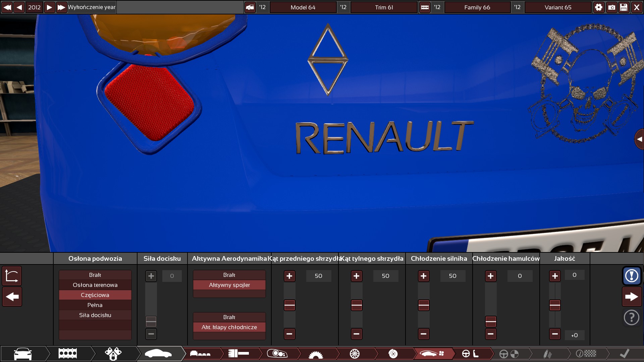Open the headlight fixtures tab icon
Image resolution: width=644 pixels, height=362 pixels.
277,353
